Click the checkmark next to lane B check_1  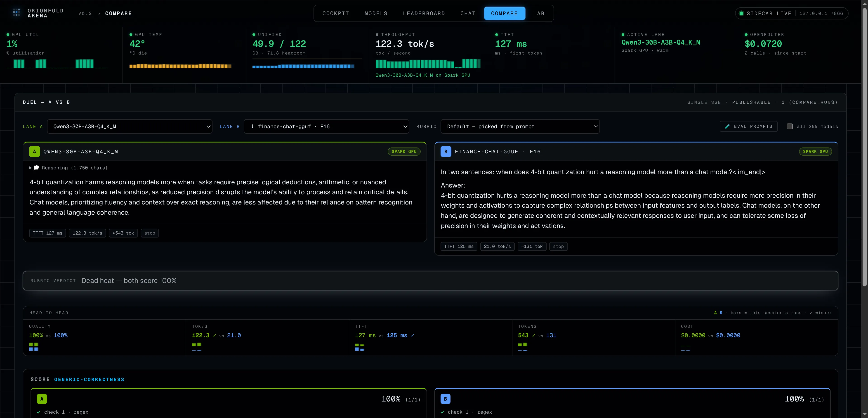coord(442,412)
